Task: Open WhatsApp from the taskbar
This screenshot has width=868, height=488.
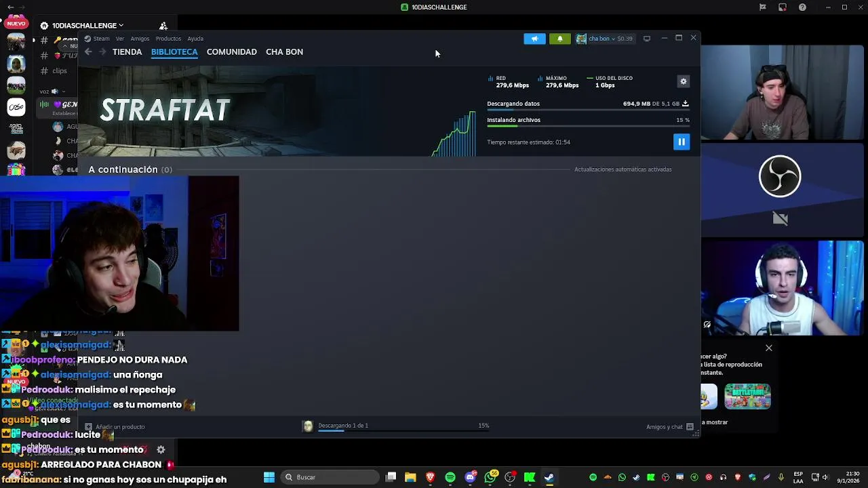Action: tap(490, 477)
